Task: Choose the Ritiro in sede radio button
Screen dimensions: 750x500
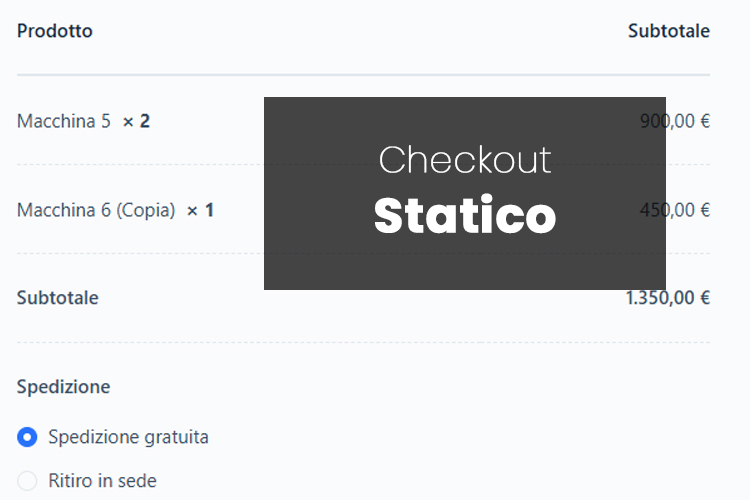Action: click(x=28, y=481)
